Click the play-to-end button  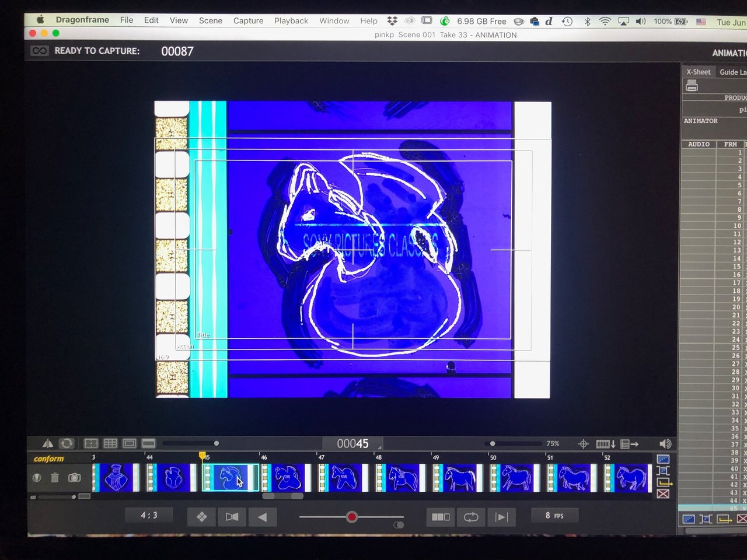coord(501,517)
